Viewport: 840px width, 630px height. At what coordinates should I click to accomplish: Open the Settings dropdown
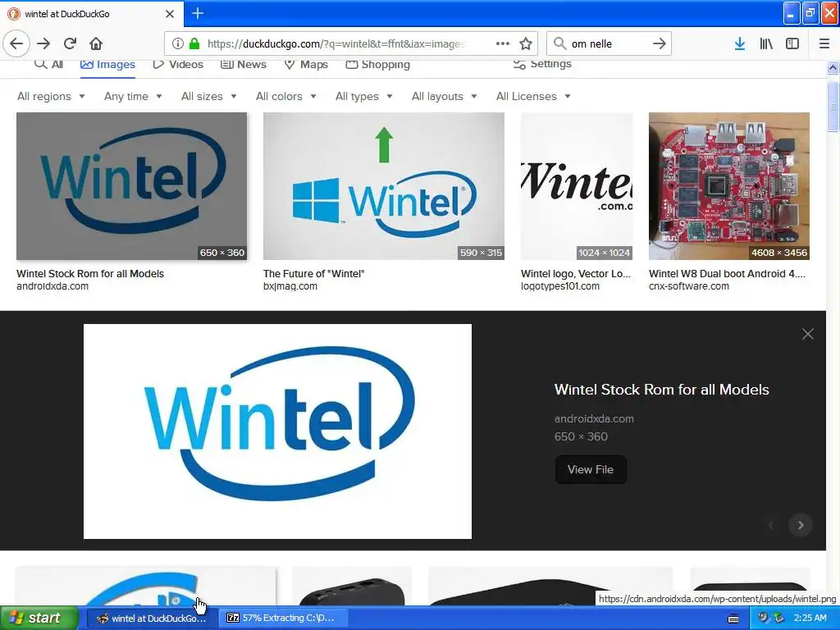click(x=543, y=64)
